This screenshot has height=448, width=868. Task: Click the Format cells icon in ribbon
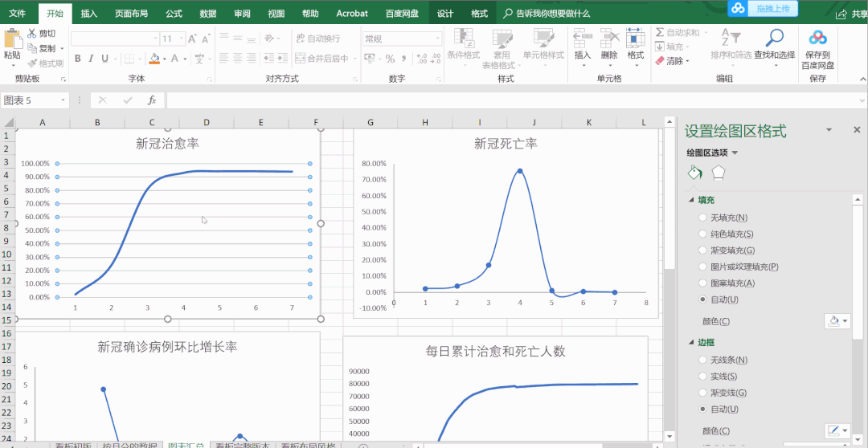[636, 39]
